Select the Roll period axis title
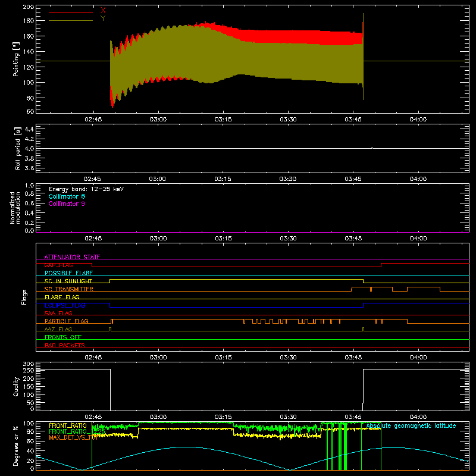Image resolution: width=476 pixels, height=476 pixels. (x=18, y=148)
